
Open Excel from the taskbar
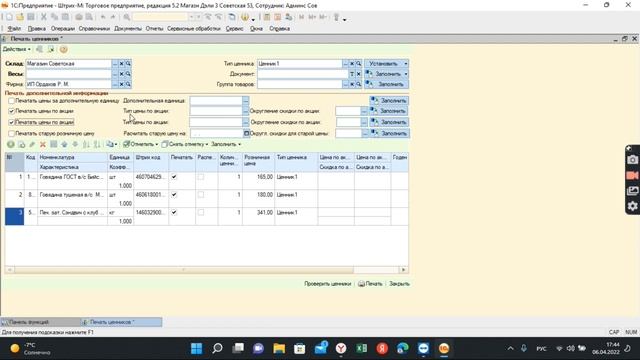coord(362,348)
